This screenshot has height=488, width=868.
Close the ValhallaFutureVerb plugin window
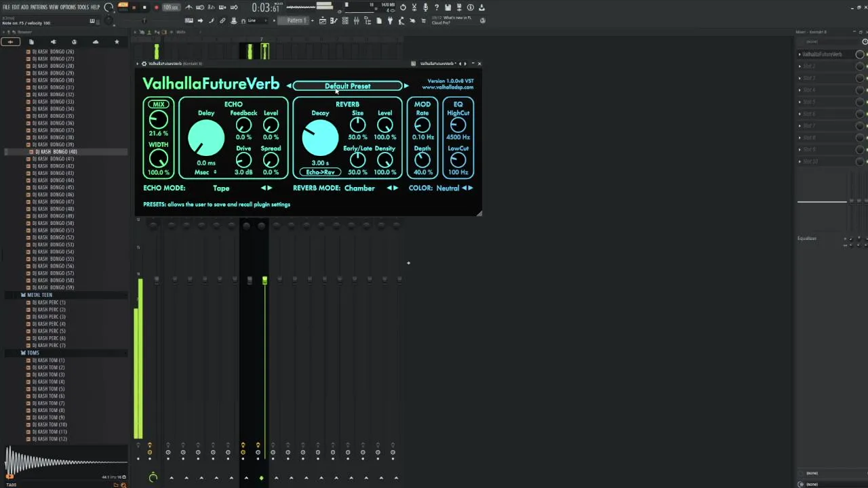pos(479,64)
